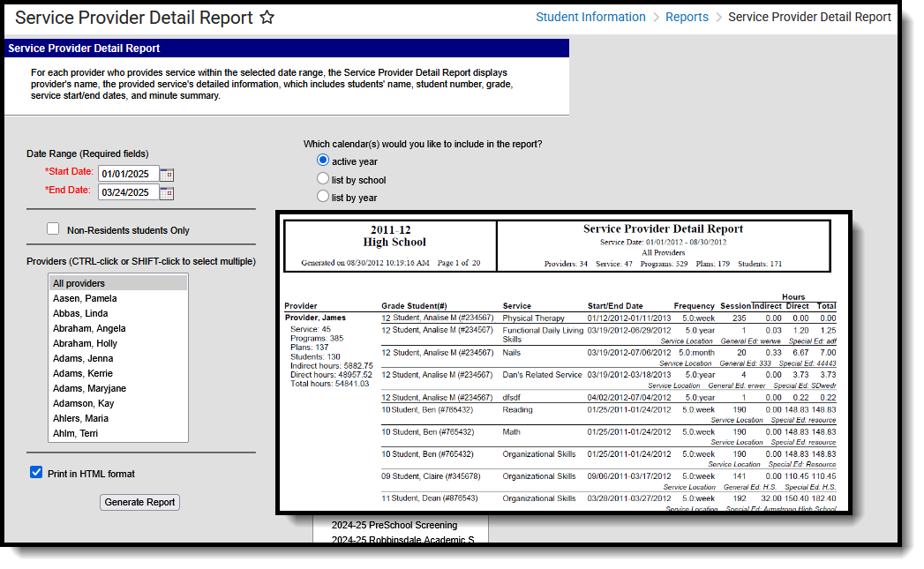Viewport: 924px width, 569px height.
Task: Select provider Adams, Kerrie
Action: coord(118,373)
